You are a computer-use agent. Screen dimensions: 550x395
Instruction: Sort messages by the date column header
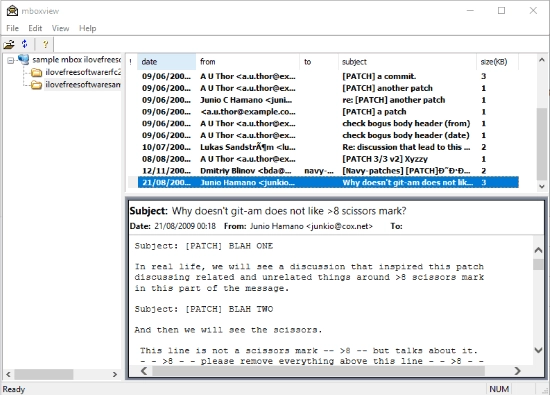point(167,62)
